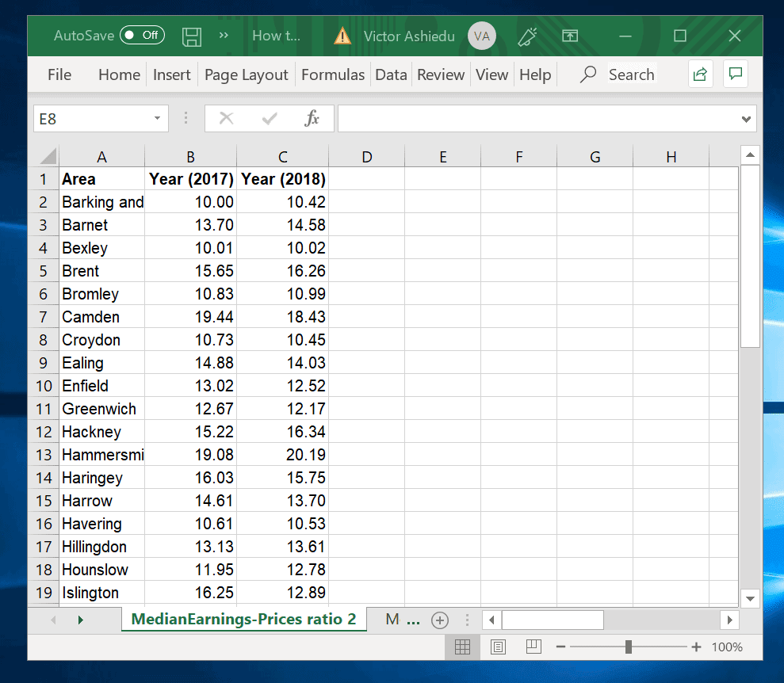Switch to the Home tab
784x683 pixels.
coord(119,74)
